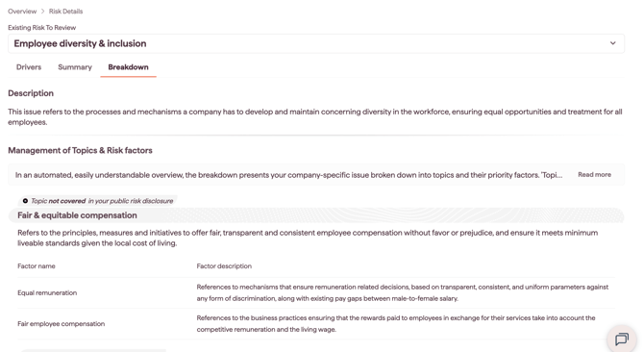Open the chat support icon
The height and width of the screenshot is (352, 644).
[x=621, y=339]
